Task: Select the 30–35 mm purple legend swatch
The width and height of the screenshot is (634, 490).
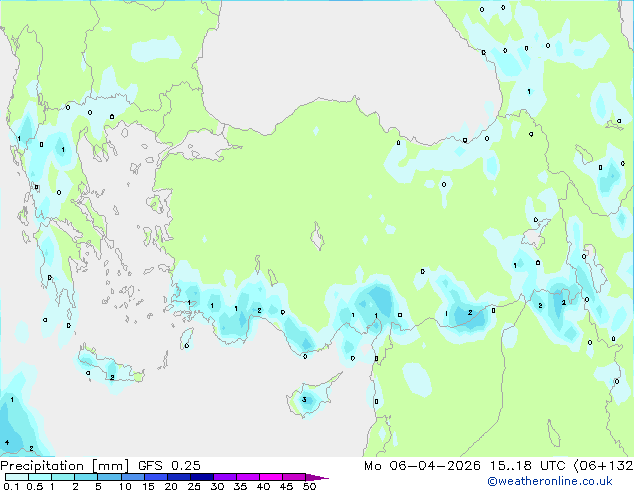Action: tap(224, 477)
